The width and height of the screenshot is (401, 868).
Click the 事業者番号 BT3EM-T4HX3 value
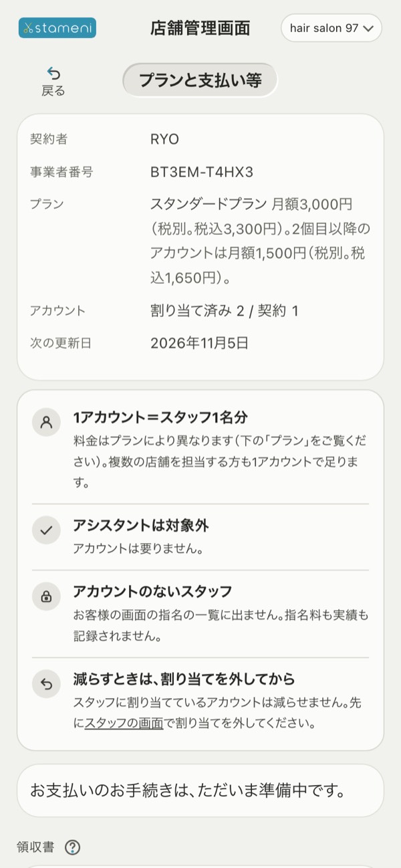[202, 173]
